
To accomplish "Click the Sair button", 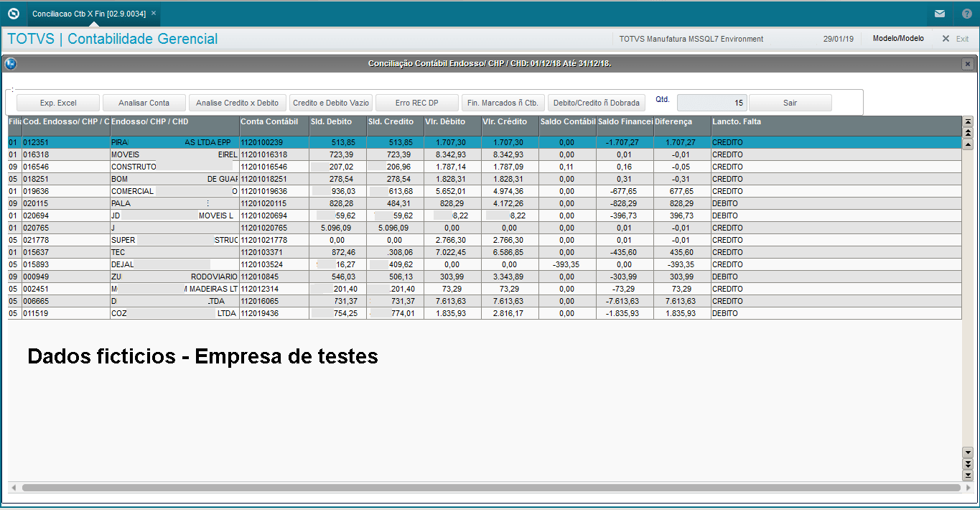I will [790, 103].
